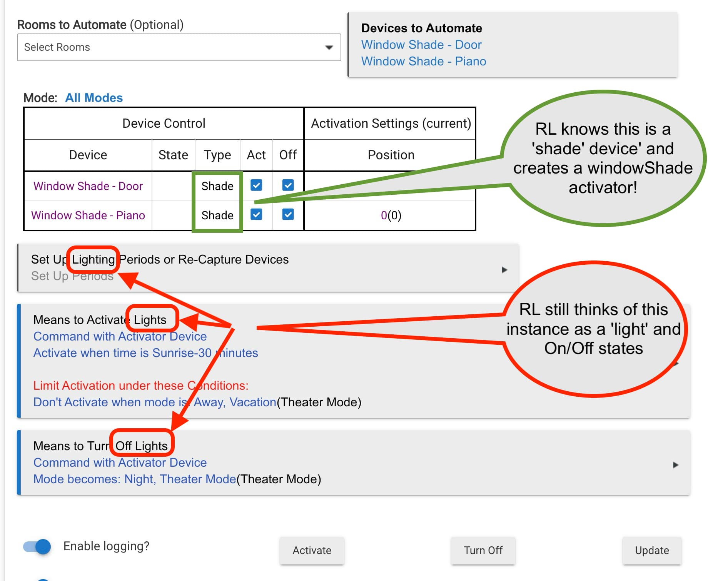Expand Means to Turn Off Lights arrow

(676, 465)
